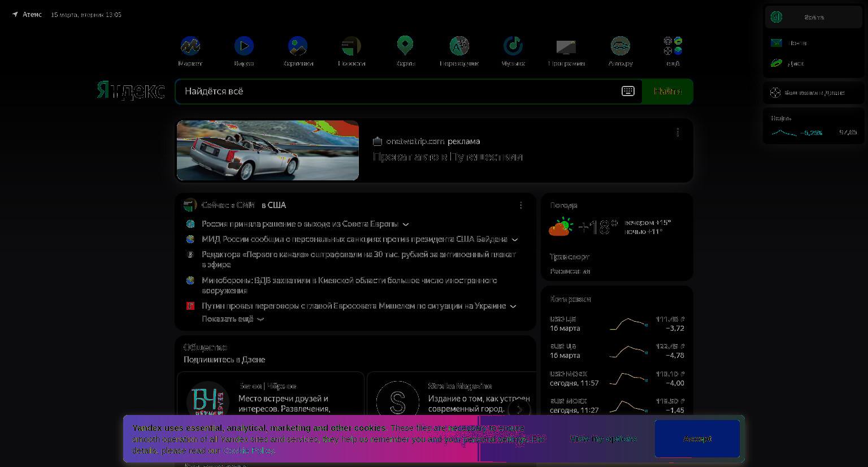Click the weather cloud-sun icon

click(x=561, y=227)
